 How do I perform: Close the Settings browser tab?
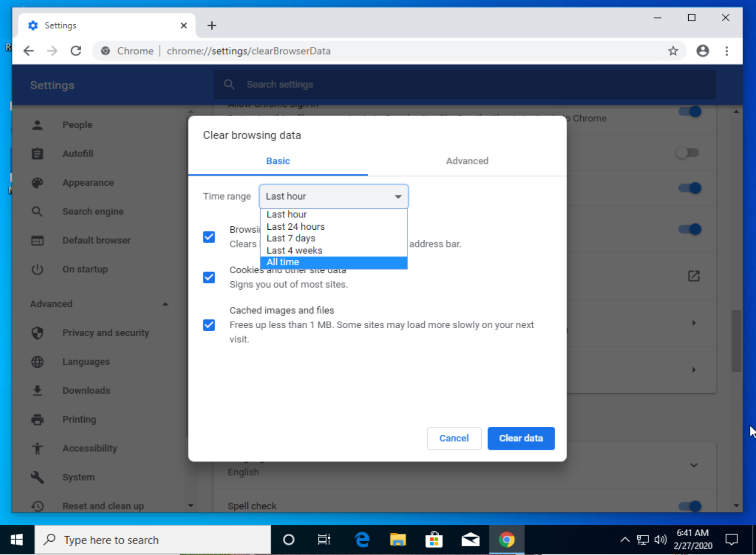click(x=184, y=25)
